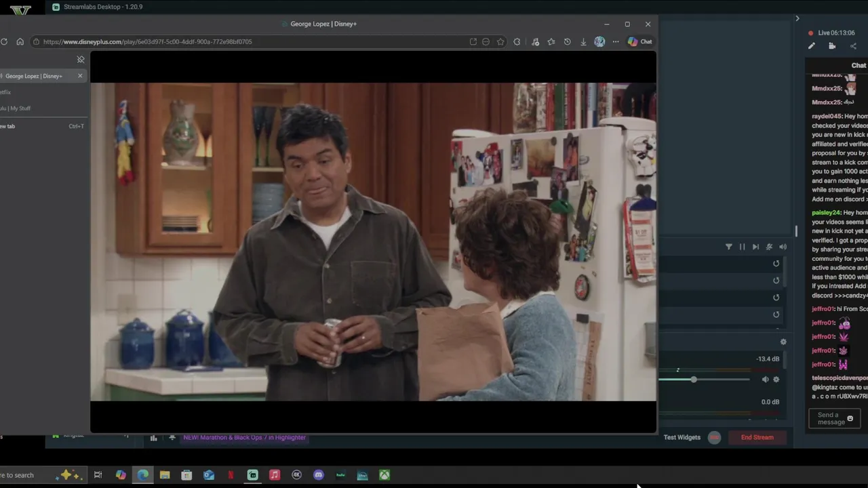Open Netflix app from the taskbar
The height and width of the screenshot is (488, 868).
[x=231, y=475]
